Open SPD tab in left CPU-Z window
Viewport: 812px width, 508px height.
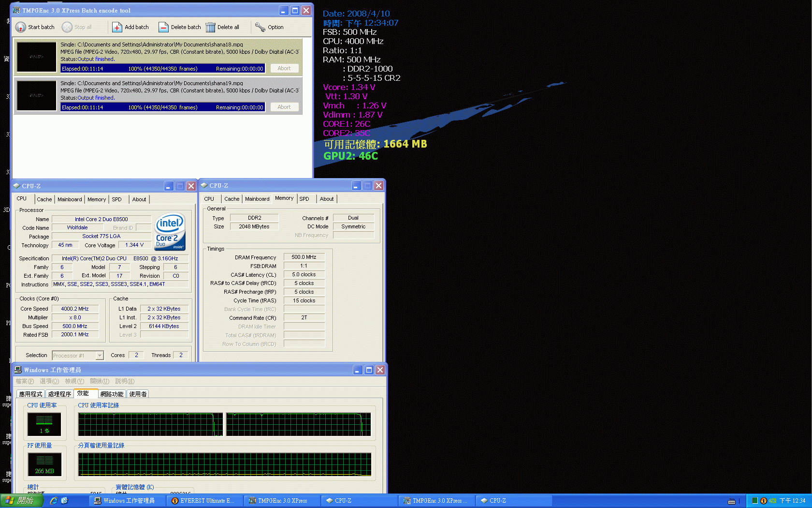coord(117,199)
